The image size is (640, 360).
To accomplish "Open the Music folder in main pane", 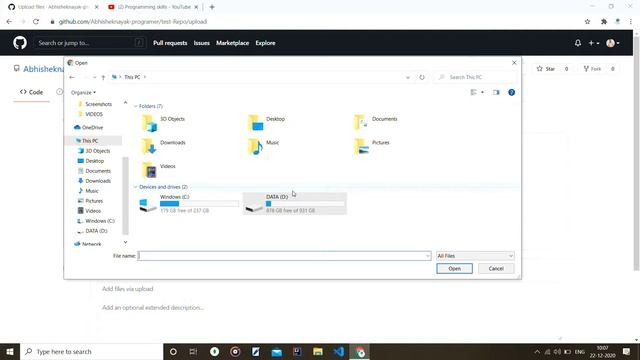I will pyautogui.click(x=264, y=146).
